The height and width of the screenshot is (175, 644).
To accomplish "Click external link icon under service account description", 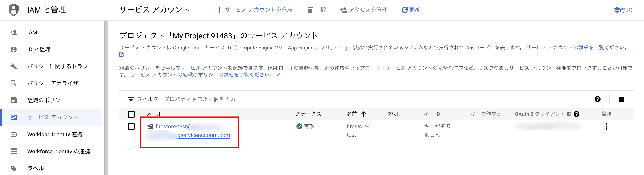I will [122, 55].
